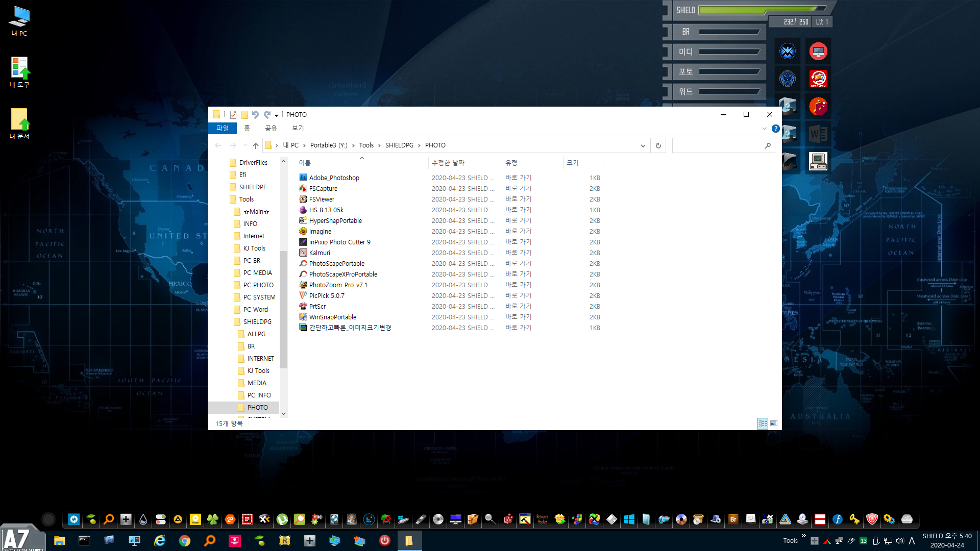Expand the ribbon with the chevron
The width and height of the screenshot is (980, 551).
[x=764, y=129]
